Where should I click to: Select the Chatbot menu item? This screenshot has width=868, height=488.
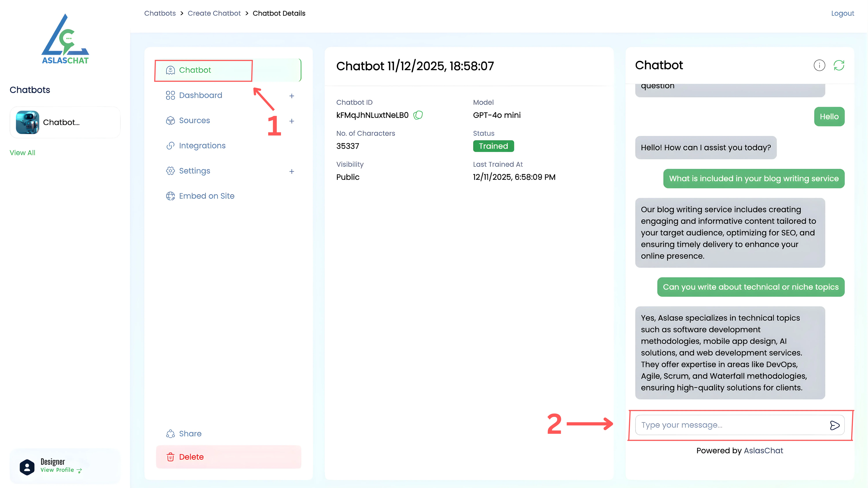coord(195,70)
